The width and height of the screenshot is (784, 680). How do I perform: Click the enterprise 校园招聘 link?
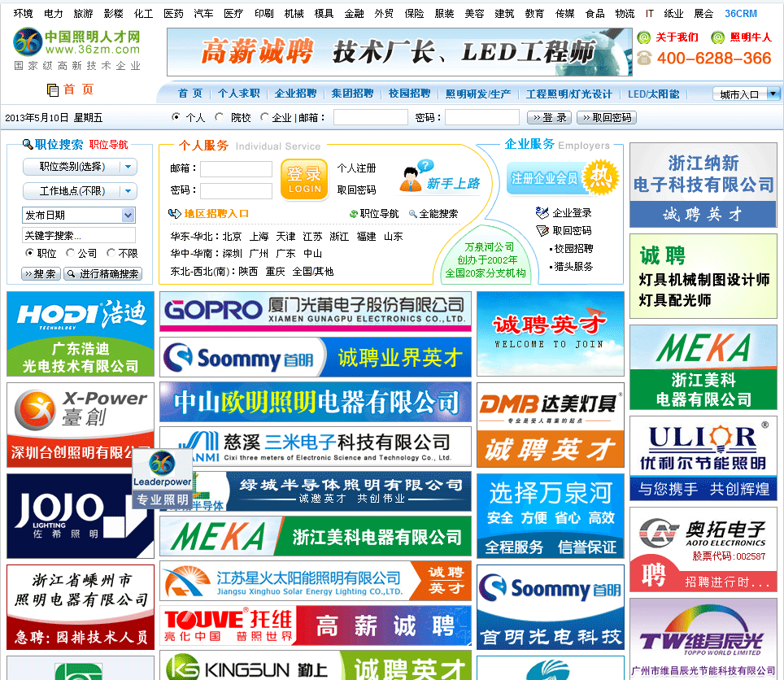(573, 249)
